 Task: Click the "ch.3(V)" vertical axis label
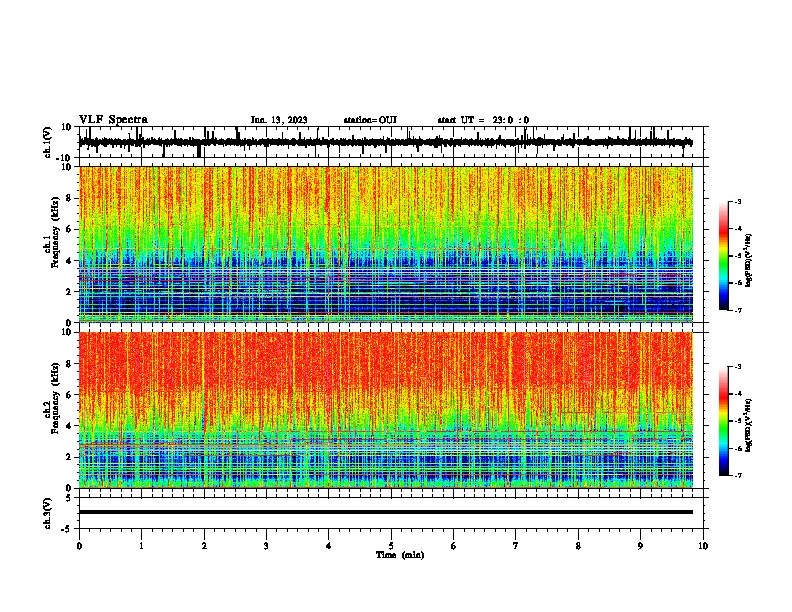pyautogui.click(x=48, y=513)
